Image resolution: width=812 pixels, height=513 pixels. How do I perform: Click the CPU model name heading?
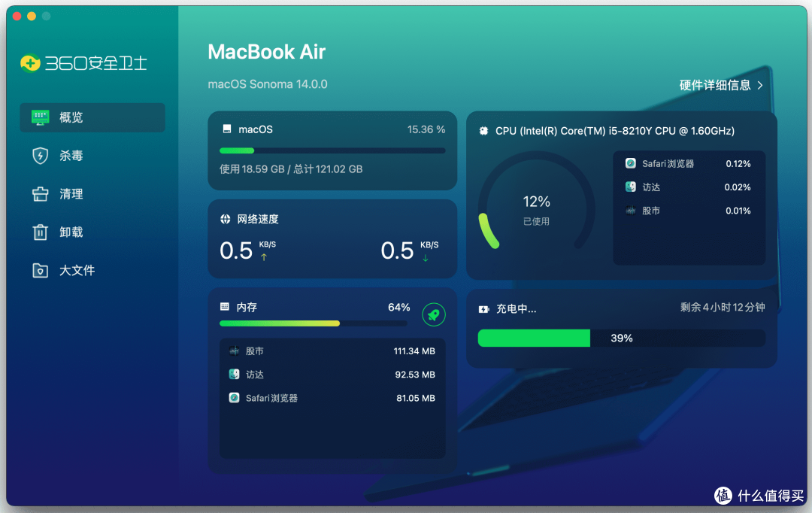[x=615, y=131]
